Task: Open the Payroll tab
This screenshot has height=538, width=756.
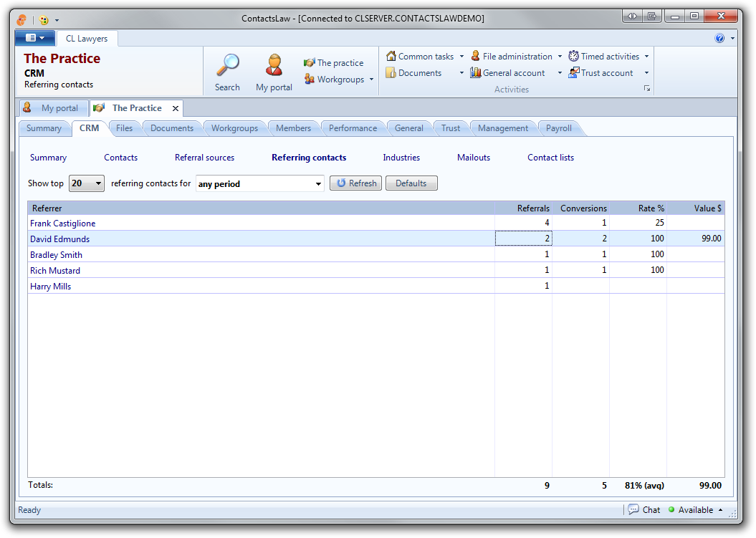Action: 559,128
